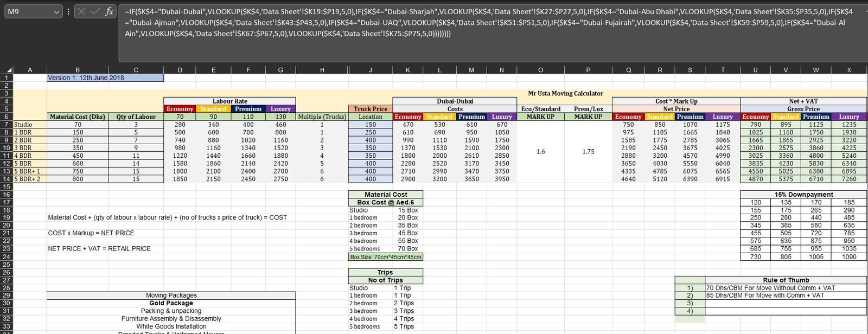This screenshot has height=334, width=868.
Task: Click the 70 Dhs/CBM For Move Without Comm cell
Action: pyautogui.click(x=786, y=288)
